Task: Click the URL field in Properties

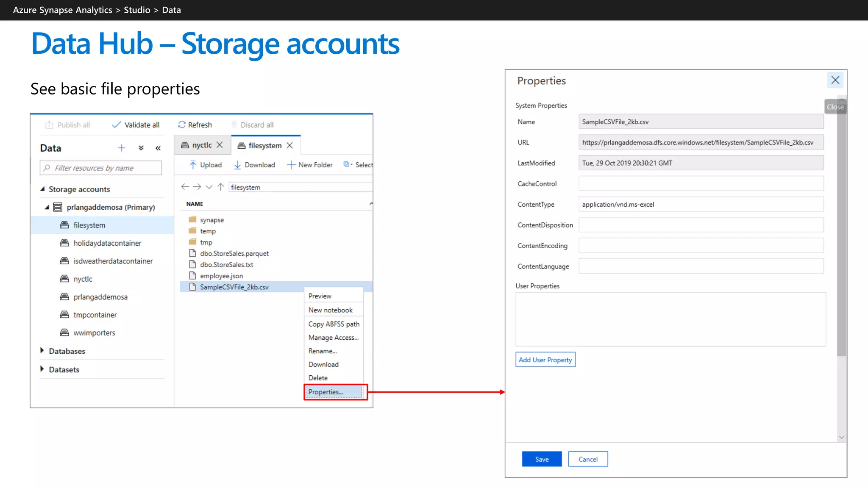Action: tap(701, 142)
